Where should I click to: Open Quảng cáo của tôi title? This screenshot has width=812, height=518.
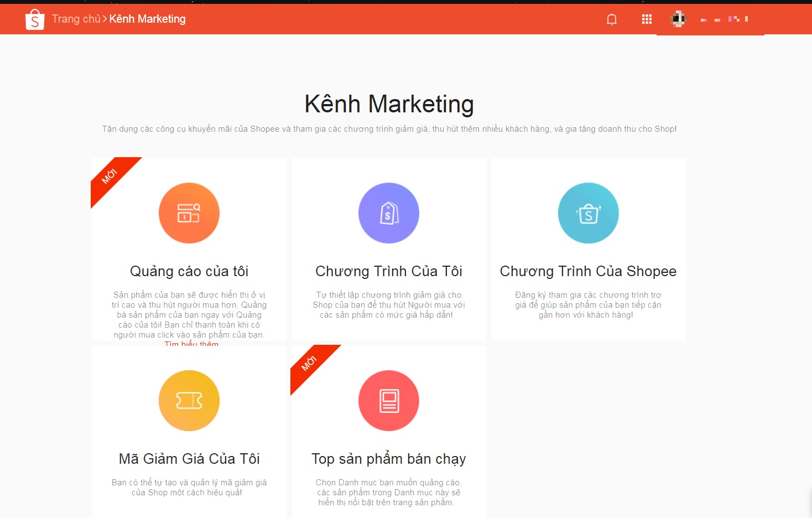pyautogui.click(x=189, y=271)
